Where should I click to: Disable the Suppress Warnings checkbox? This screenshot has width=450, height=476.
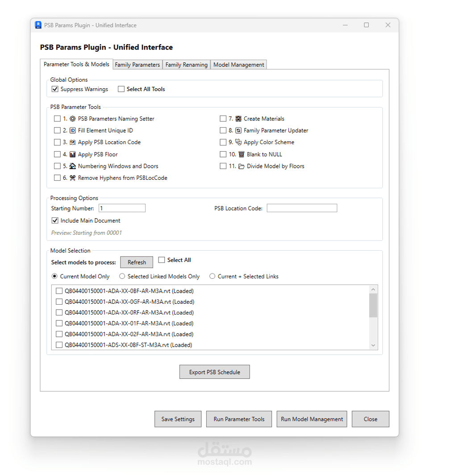pos(55,89)
